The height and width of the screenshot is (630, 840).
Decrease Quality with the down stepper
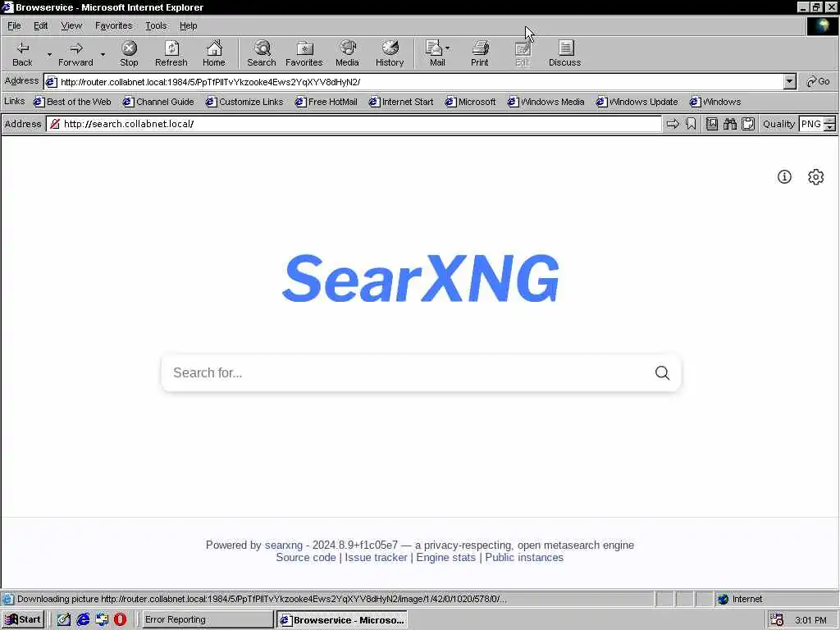point(829,127)
